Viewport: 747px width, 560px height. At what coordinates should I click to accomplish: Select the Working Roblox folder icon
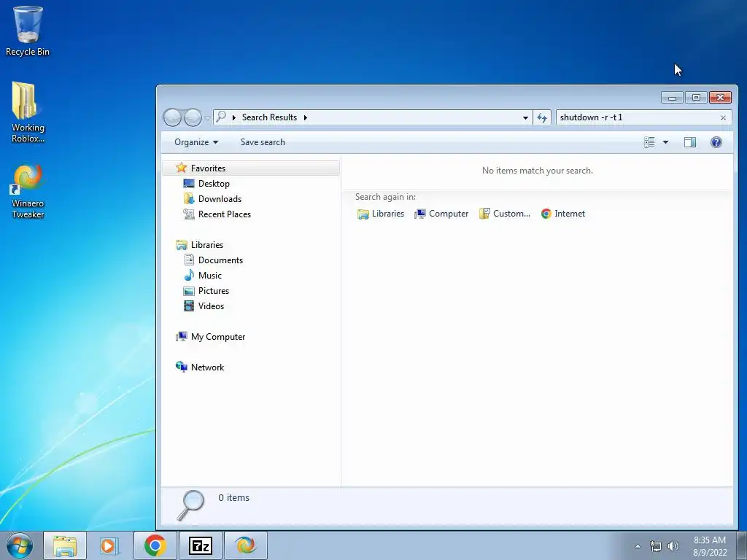click(x=28, y=112)
